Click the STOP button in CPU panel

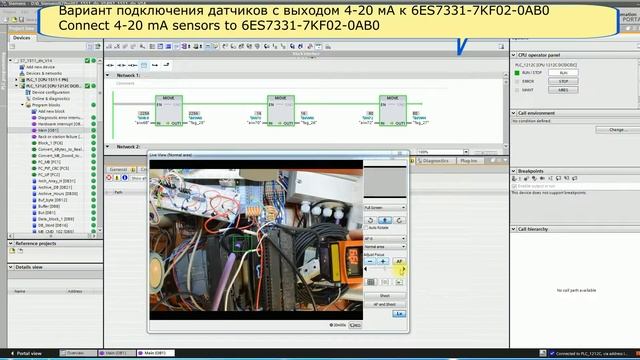[563, 81]
